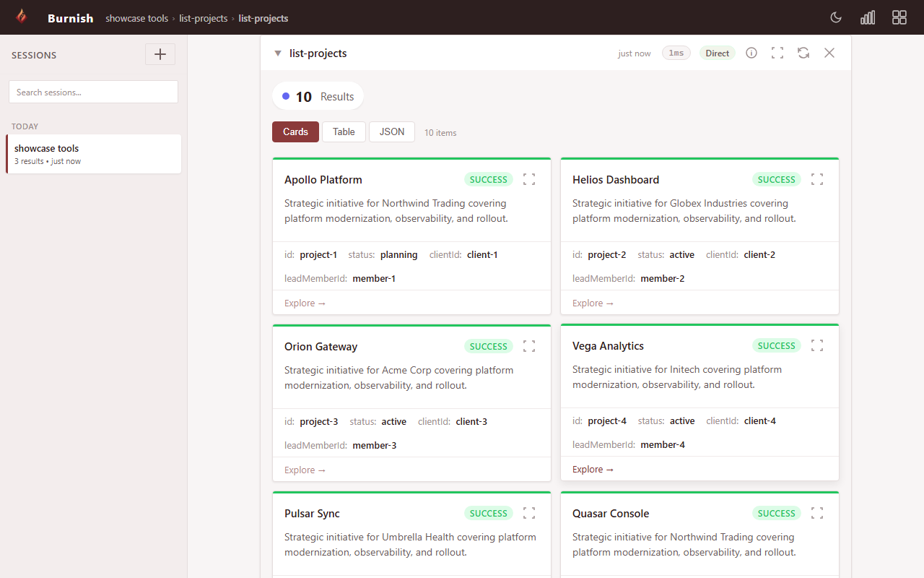Create a new session with plus button

coord(160,54)
